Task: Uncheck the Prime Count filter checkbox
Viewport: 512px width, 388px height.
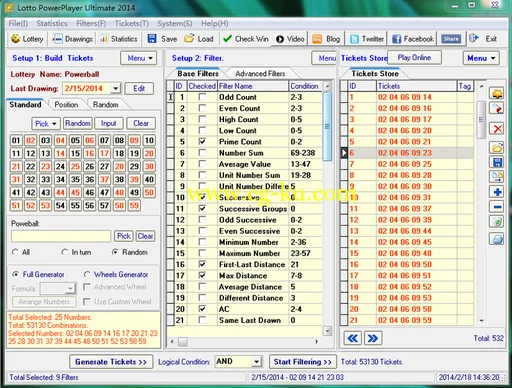Action: click(x=202, y=142)
